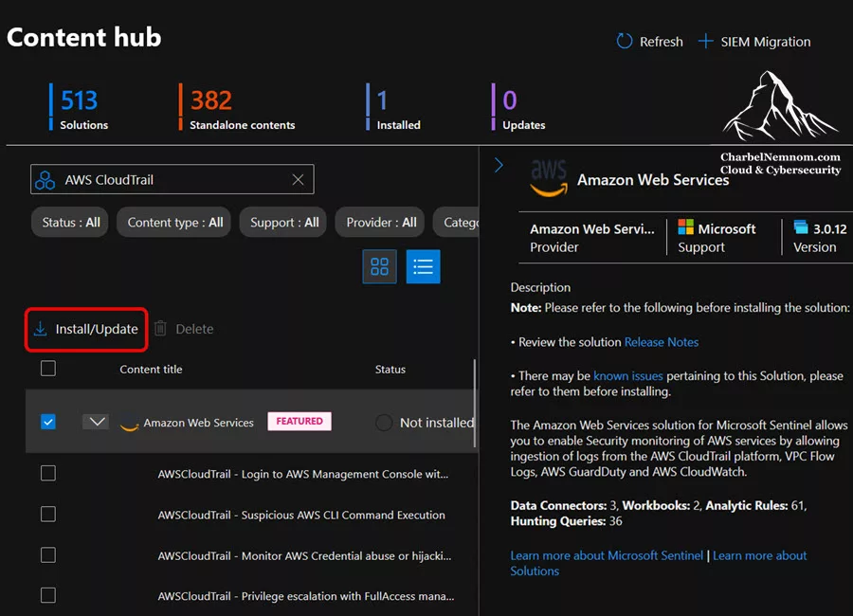Switch to list view
853x616 pixels.
tap(423, 266)
